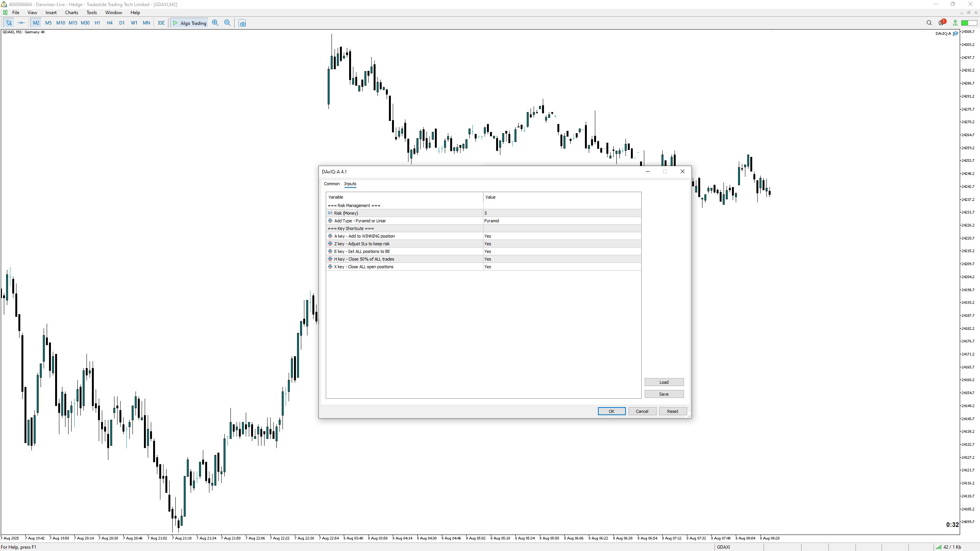This screenshot has width=980, height=551.
Task: Zoom in on the chart
Action: click(x=215, y=23)
